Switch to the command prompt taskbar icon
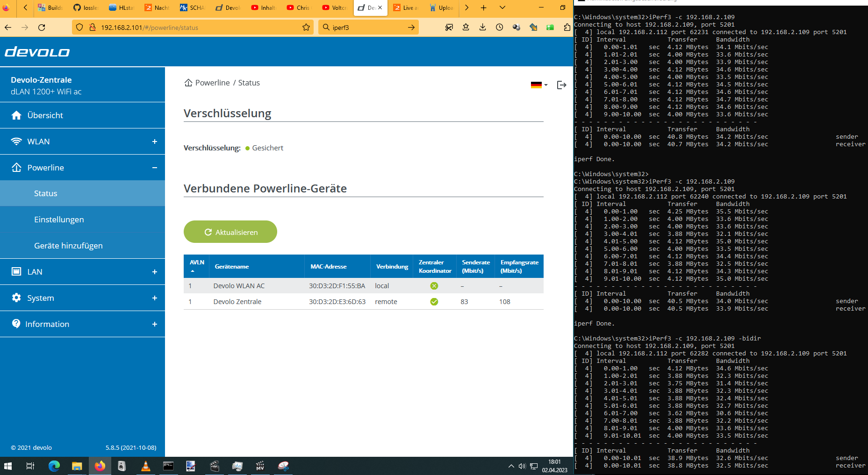This screenshot has height=475, width=868. pos(168,466)
